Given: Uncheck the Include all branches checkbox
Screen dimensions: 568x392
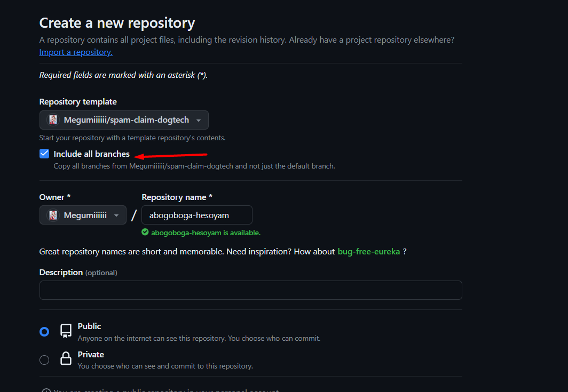Looking at the screenshot, I should (44, 154).
